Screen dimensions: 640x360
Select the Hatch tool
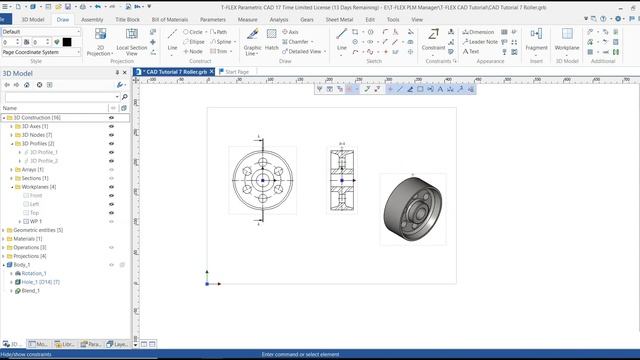coord(271,41)
